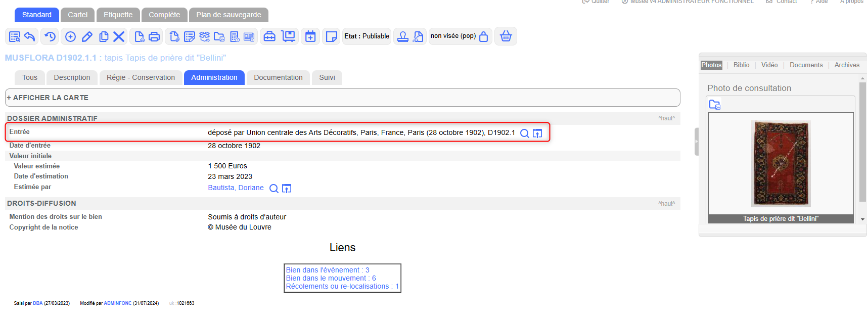Open the Bien dans le mouvement link
The image size is (868, 321).
pyautogui.click(x=331, y=278)
